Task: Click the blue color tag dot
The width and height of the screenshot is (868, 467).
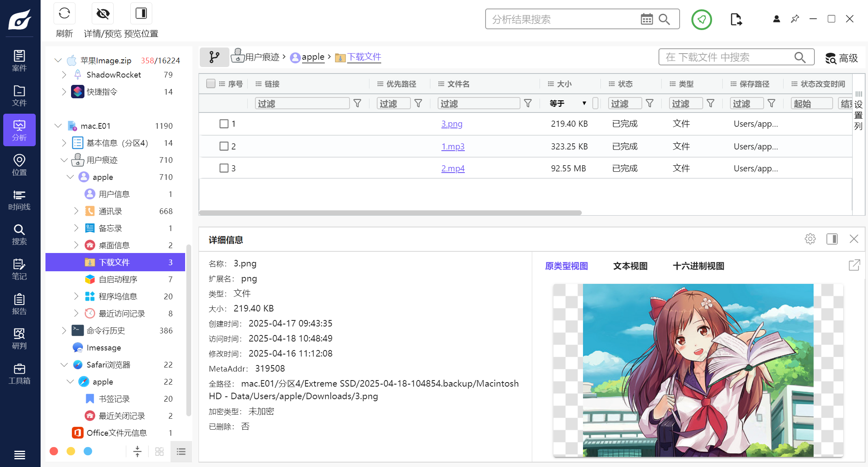Action: pyautogui.click(x=88, y=451)
